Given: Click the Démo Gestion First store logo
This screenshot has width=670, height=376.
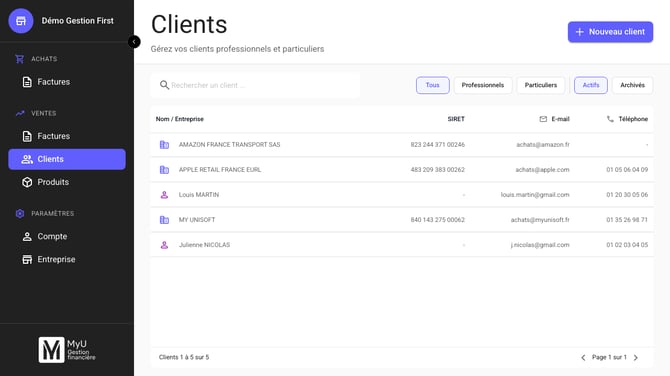Looking at the screenshot, I should (21, 21).
